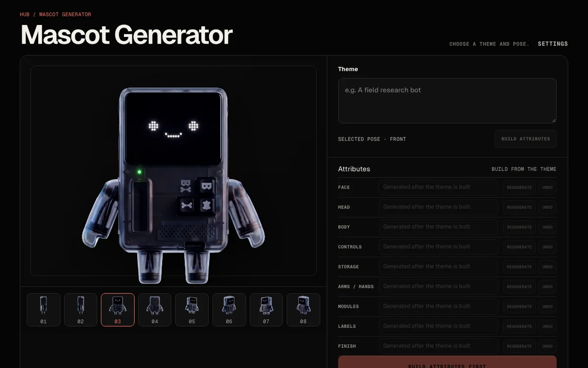Regenerate the Face attribute

[x=519, y=187]
